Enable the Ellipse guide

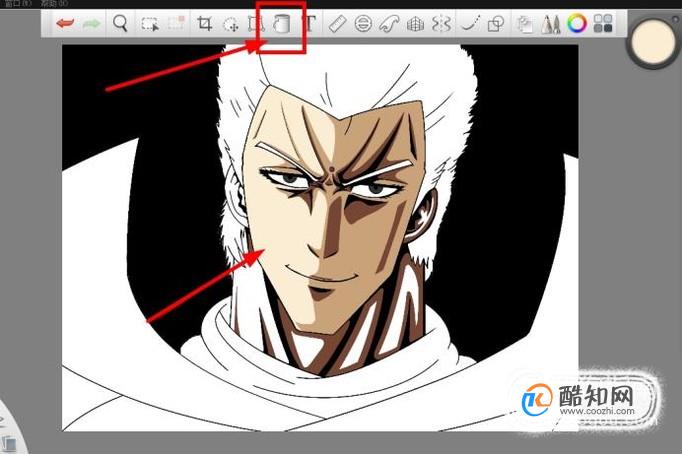363,23
